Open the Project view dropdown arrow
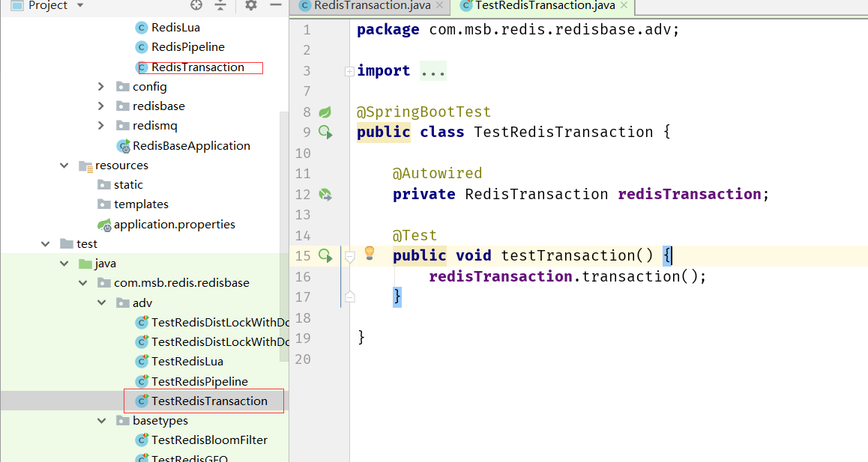 (80, 5)
